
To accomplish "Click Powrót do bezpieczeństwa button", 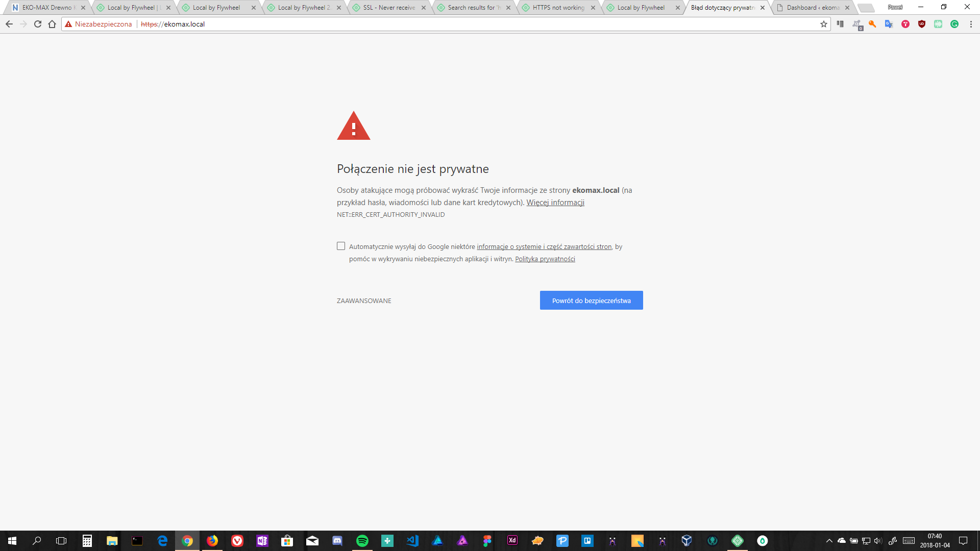I will click(x=591, y=300).
